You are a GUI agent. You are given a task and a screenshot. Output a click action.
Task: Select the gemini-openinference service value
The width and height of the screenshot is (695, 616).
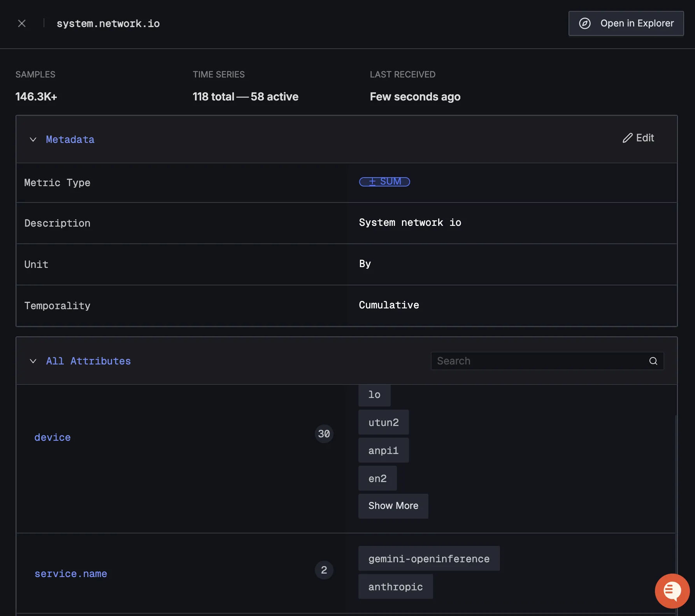[429, 558]
